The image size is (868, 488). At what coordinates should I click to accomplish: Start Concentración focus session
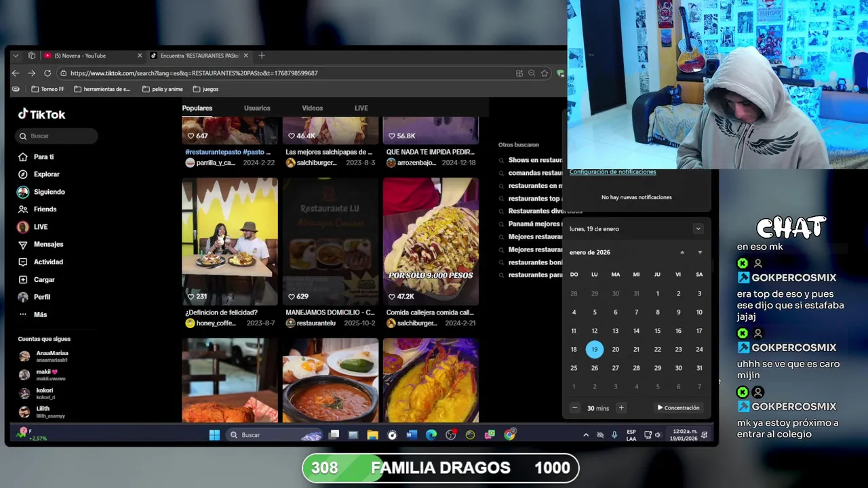coord(678,408)
